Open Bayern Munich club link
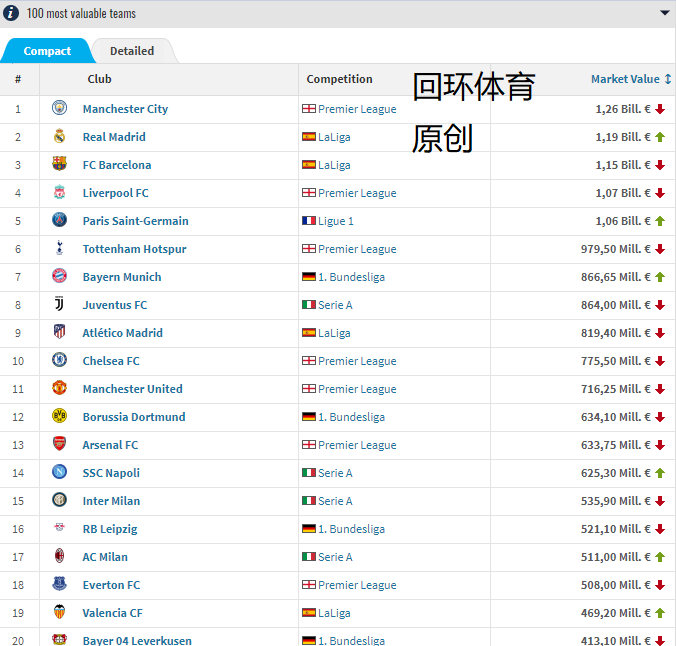Image resolution: width=676 pixels, height=646 pixels. 122,277
